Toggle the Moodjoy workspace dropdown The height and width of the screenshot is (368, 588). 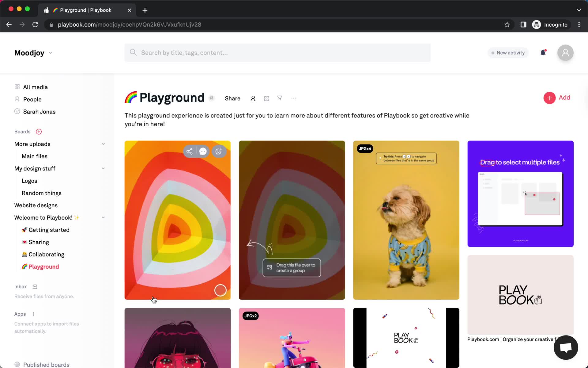point(50,52)
